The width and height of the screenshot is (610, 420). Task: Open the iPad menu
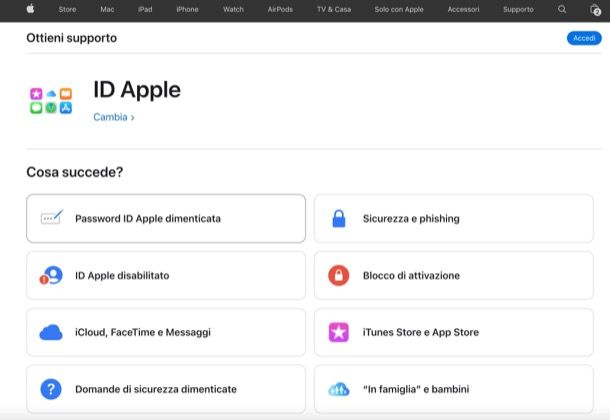tap(145, 9)
